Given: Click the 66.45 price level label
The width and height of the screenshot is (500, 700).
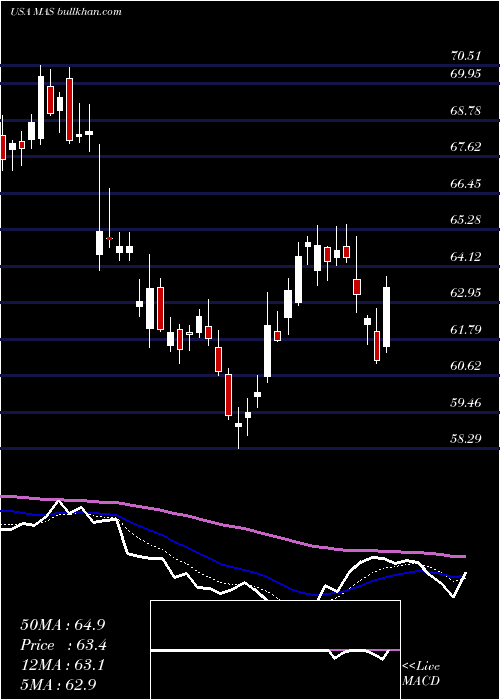Looking at the screenshot, I should click(x=466, y=183).
